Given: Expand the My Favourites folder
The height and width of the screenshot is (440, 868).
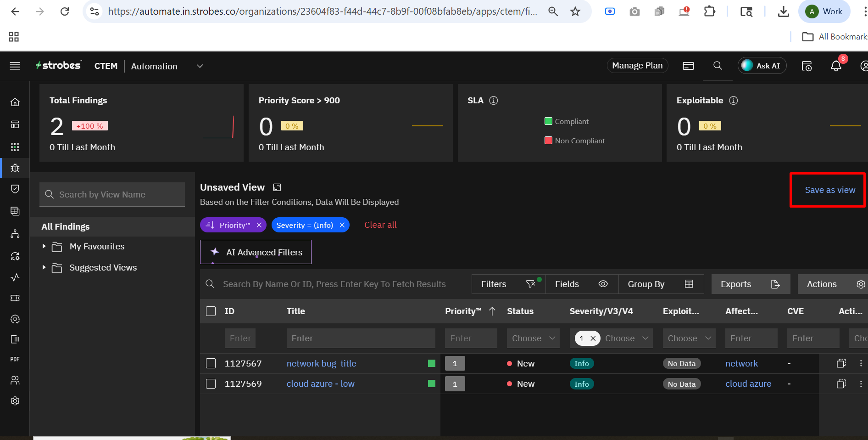Looking at the screenshot, I should pyautogui.click(x=44, y=247).
